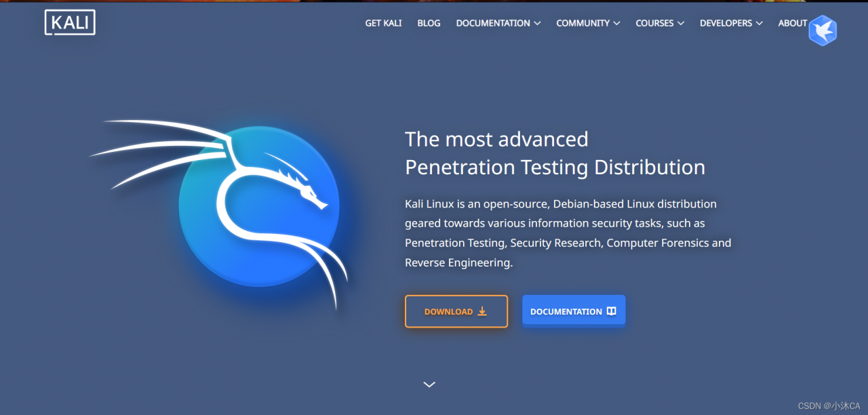Click the text "Penetration Testing Distribution"
The width and height of the screenshot is (868, 415).
click(x=555, y=167)
